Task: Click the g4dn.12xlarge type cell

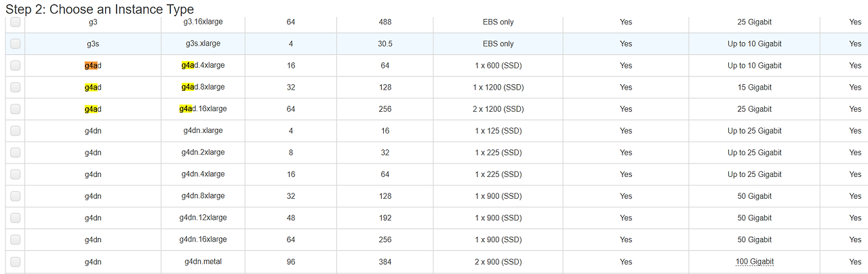Action: click(x=203, y=218)
